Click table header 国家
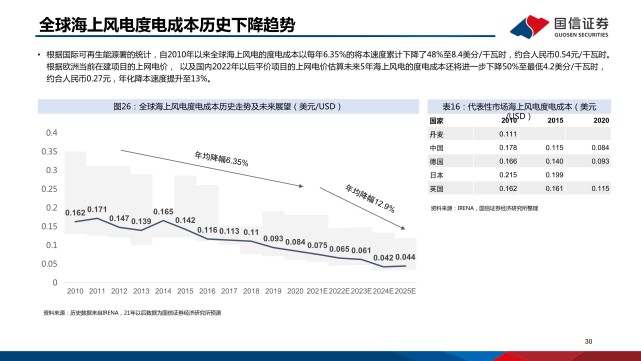 pos(436,121)
